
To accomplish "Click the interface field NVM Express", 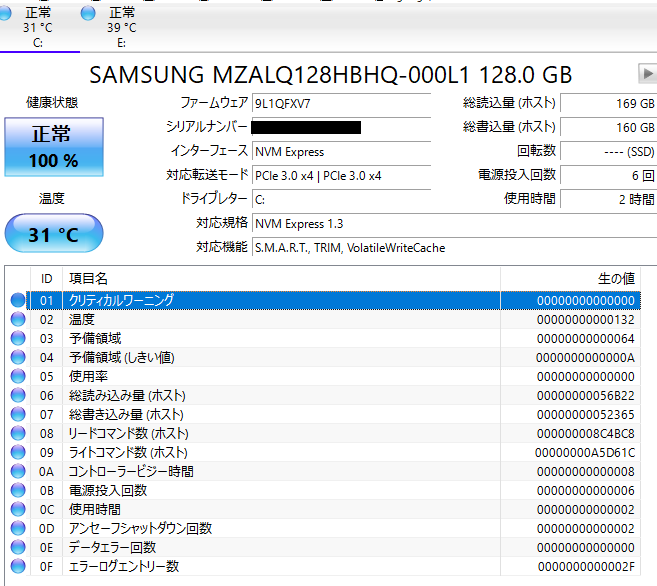I will [341, 152].
